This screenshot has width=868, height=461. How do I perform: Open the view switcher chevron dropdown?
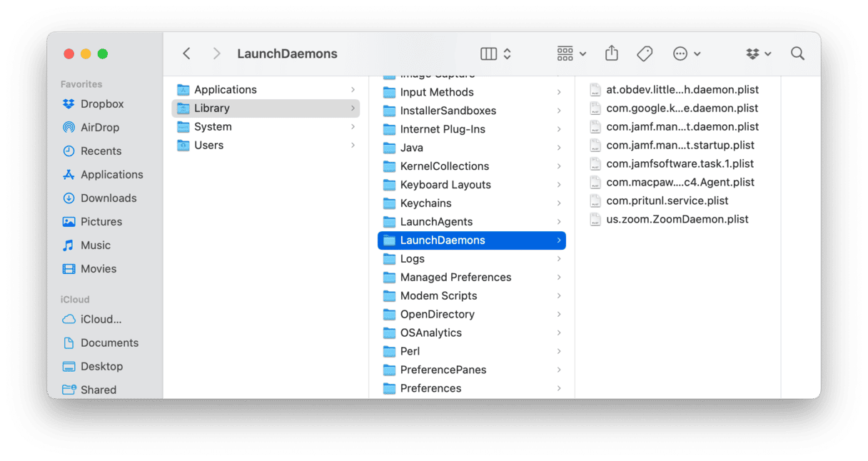coord(506,54)
